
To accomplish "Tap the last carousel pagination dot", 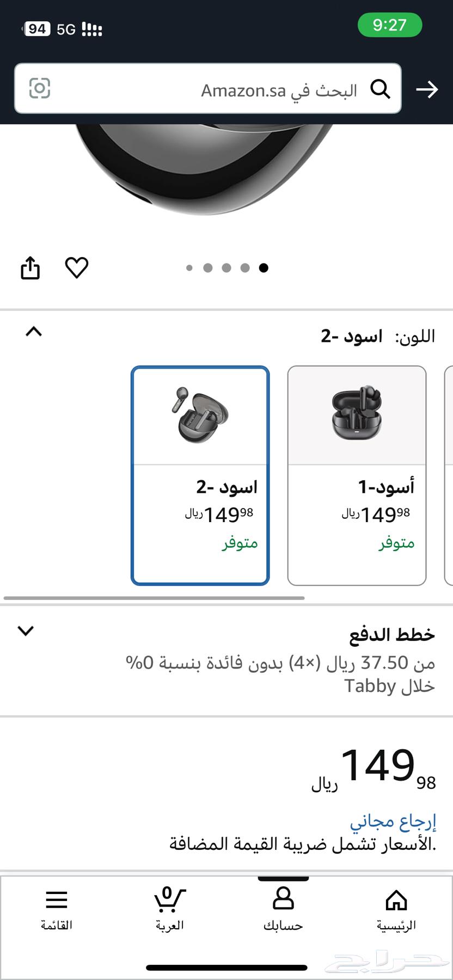I will coord(264,268).
